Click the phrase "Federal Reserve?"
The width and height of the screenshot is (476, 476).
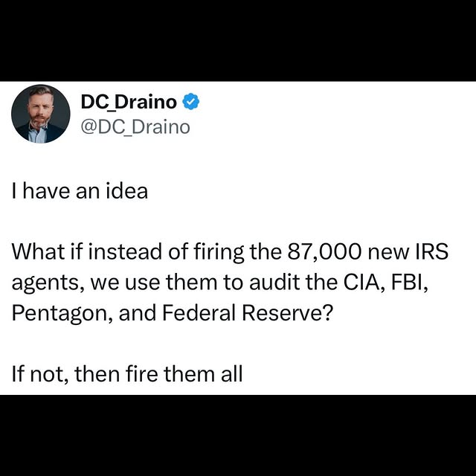tap(248, 312)
